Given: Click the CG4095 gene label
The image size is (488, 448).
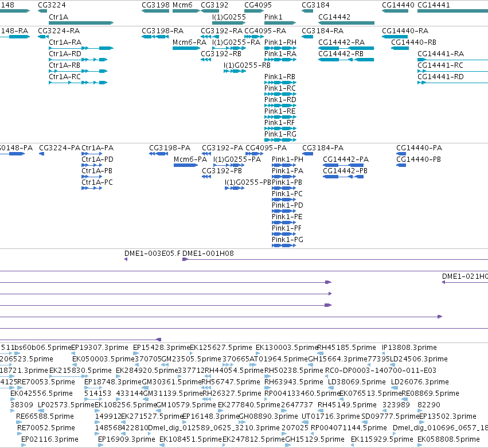Looking at the screenshot, I should 258,5.
